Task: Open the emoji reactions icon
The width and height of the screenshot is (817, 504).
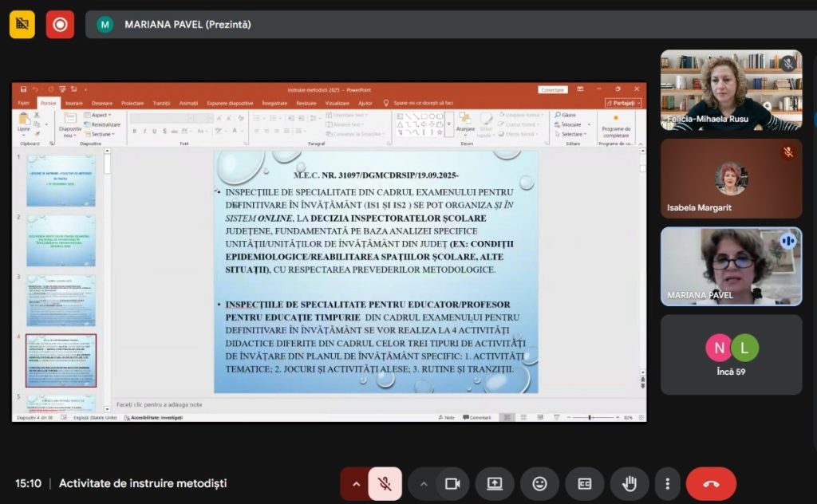Action: tap(539, 483)
